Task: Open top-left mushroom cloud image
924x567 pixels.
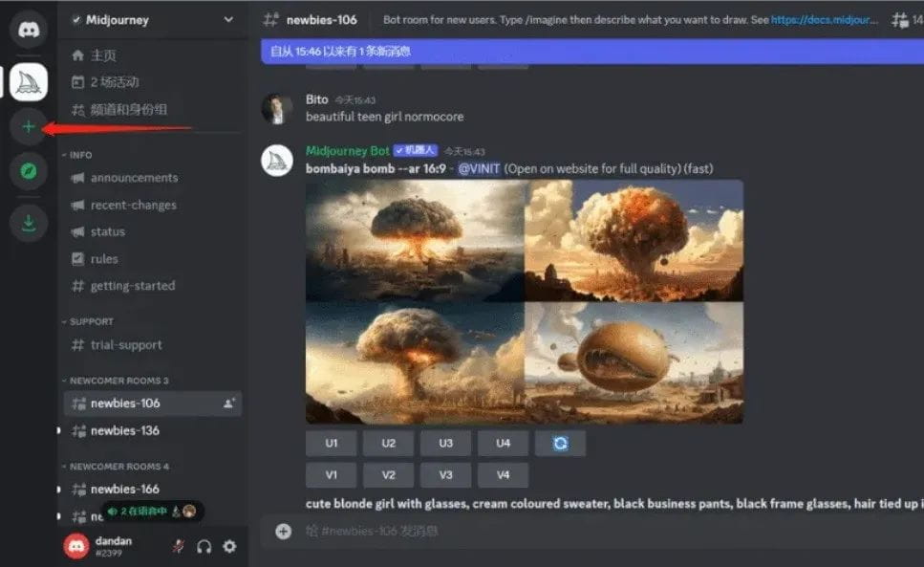Action: [x=415, y=241]
